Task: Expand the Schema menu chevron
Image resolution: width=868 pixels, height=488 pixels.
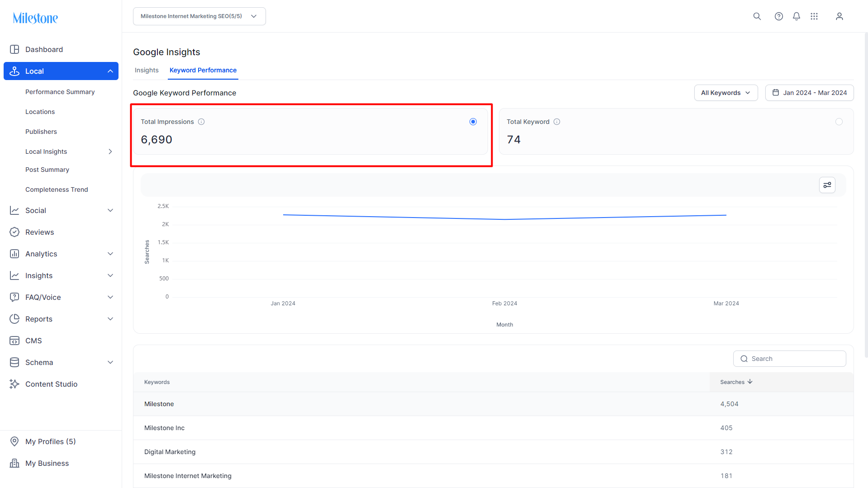Action: pos(110,362)
